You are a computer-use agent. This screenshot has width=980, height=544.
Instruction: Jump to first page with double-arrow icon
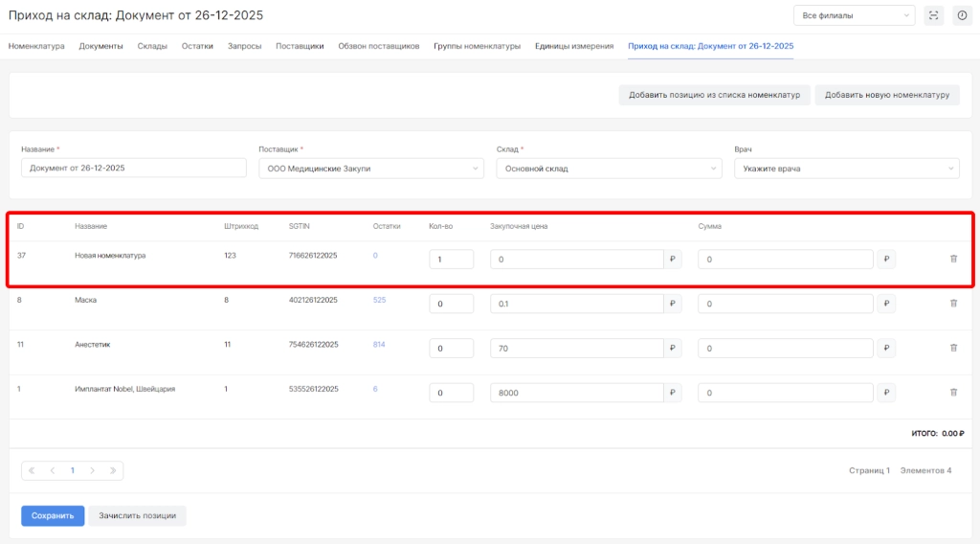(32, 470)
